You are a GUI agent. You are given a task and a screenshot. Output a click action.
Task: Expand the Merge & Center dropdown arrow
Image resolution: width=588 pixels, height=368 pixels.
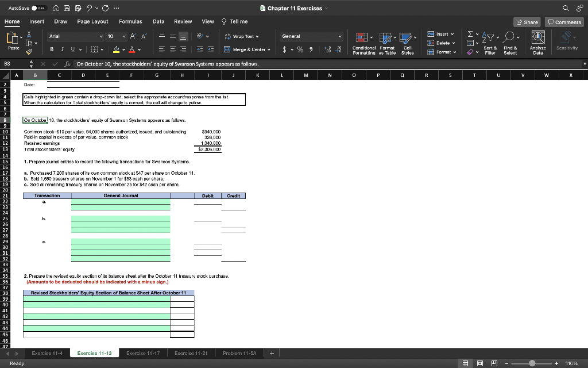[270, 49]
